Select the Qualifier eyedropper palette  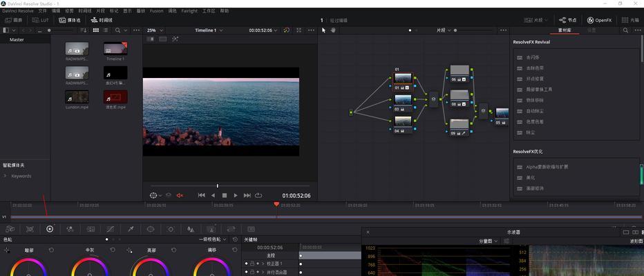pos(131,229)
